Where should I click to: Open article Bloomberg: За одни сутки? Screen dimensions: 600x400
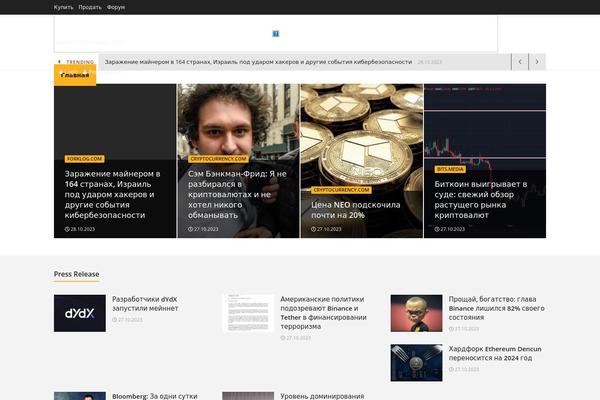[155, 396]
